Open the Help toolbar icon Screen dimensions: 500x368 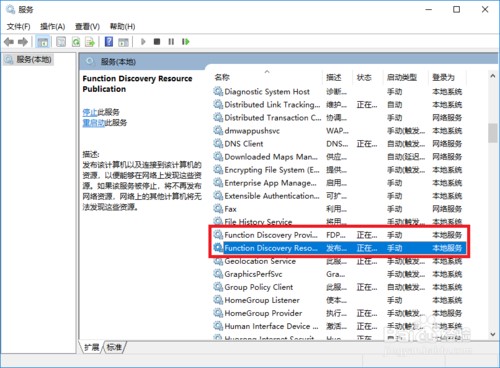tap(109, 42)
